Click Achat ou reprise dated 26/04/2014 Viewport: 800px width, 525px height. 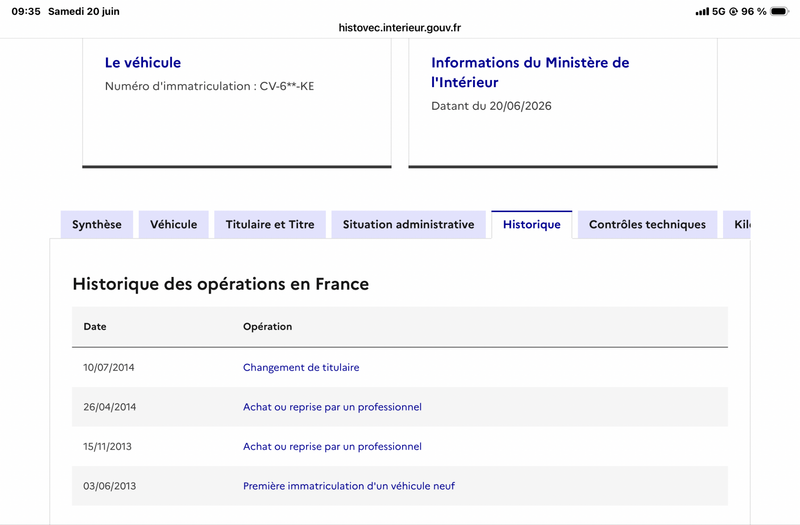click(332, 407)
